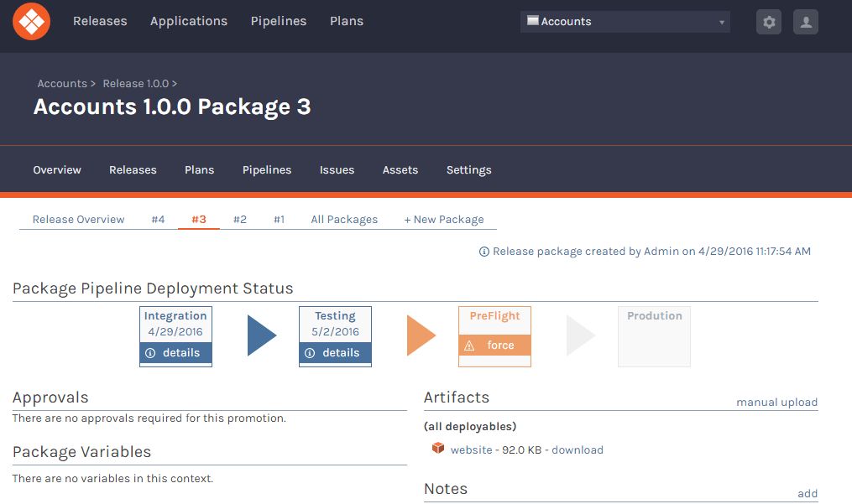Click add to create a new note

point(807,493)
